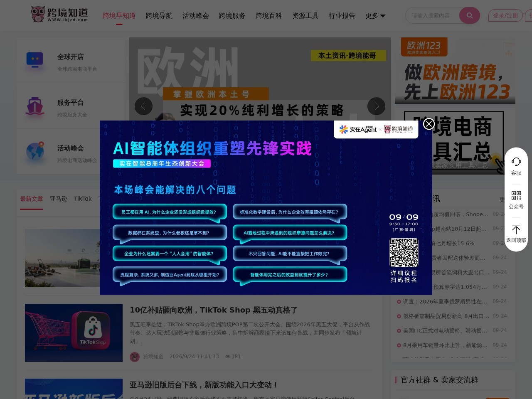Show next carousel slide

(376, 106)
